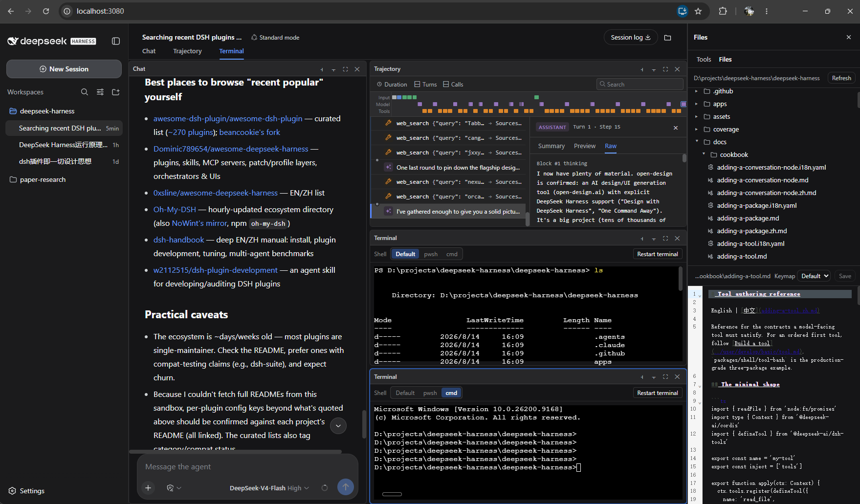Click the install app icon in the address bar
Viewport: 860px width, 504px height.
click(x=683, y=11)
